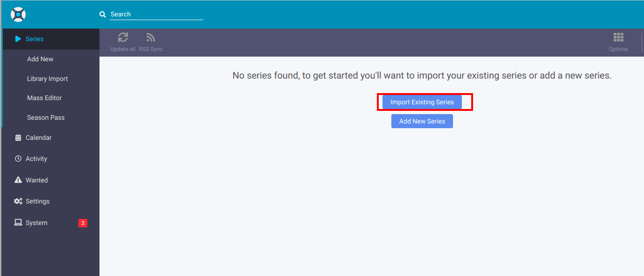Select Mass Editor from the sidebar

click(x=44, y=98)
